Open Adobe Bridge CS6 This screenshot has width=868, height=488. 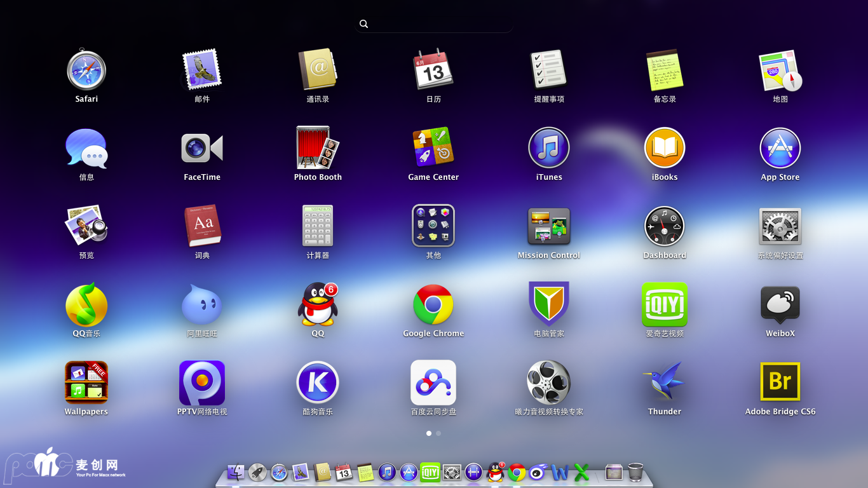coord(780,382)
